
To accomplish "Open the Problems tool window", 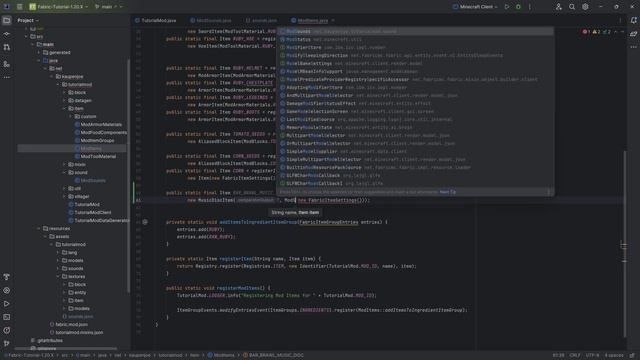I will point(7,330).
